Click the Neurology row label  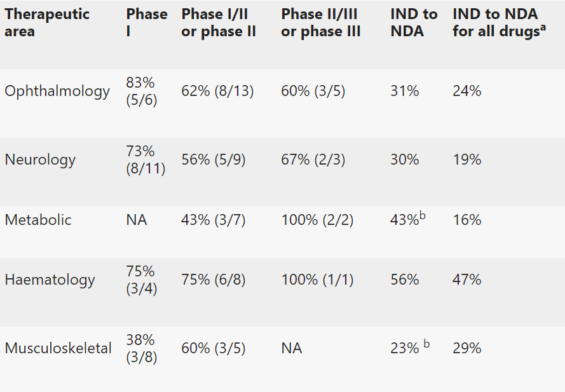tap(40, 159)
